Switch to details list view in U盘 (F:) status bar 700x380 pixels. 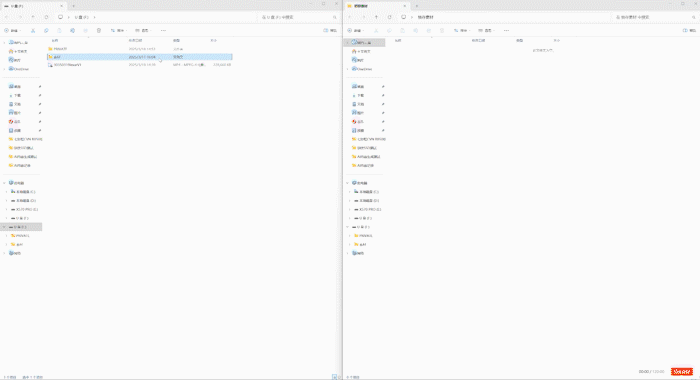[x=334, y=377]
